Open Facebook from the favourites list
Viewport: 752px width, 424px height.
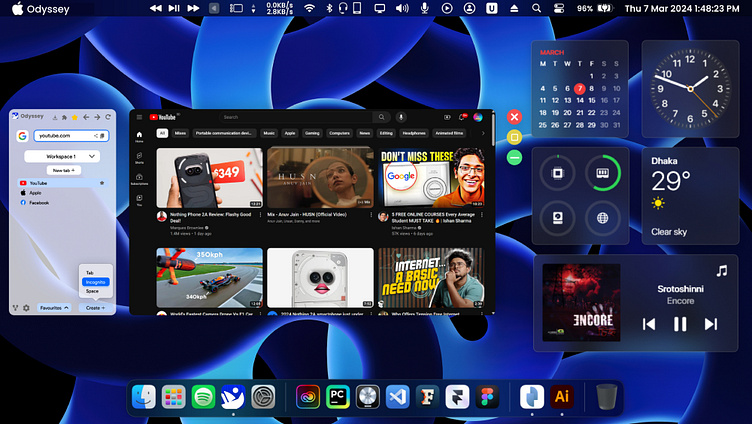pyautogui.click(x=39, y=202)
